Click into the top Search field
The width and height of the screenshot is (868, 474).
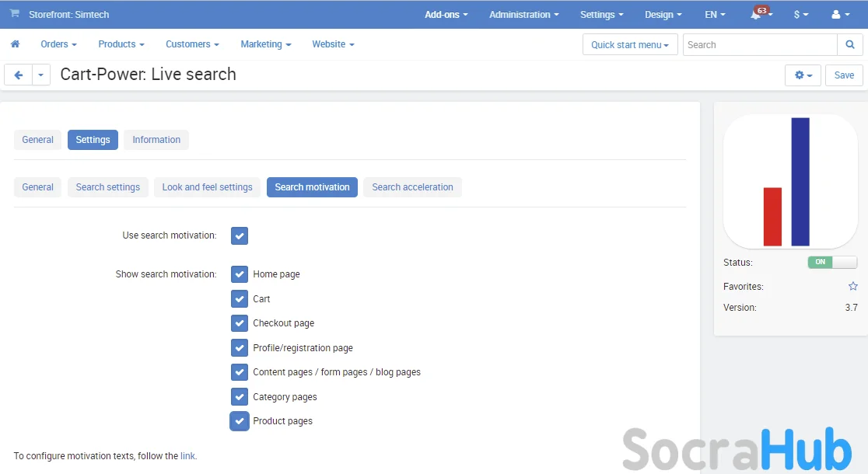[x=759, y=45]
